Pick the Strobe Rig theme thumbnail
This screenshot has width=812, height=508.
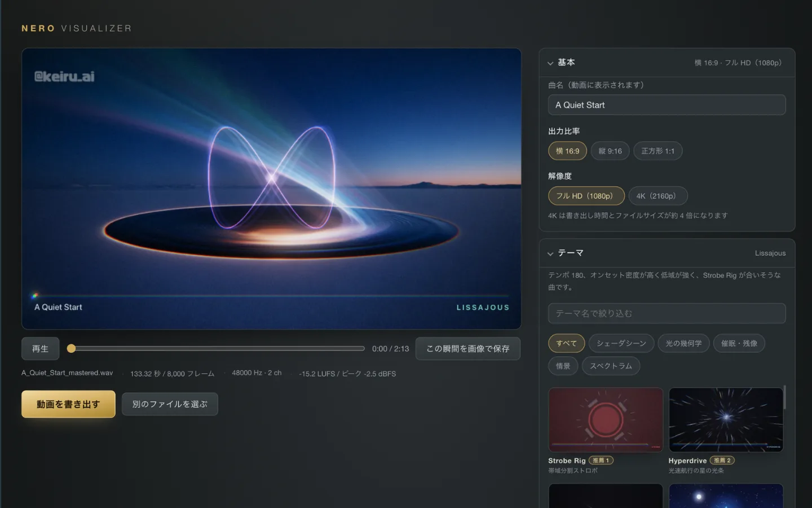pyautogui.click(x=606, y=419)
